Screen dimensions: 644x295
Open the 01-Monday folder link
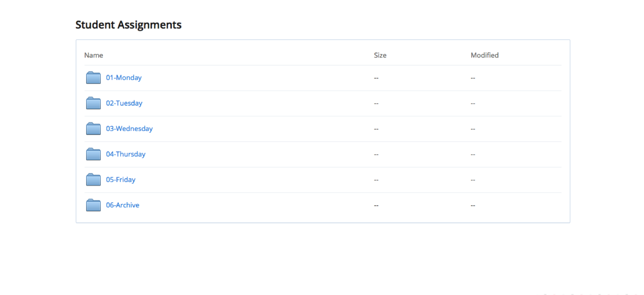coord(123,78)
